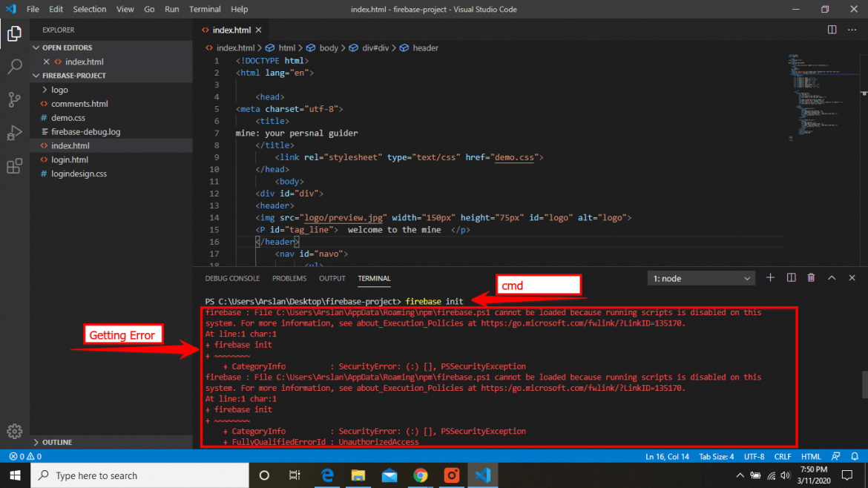Open the Extensions view
This screenshot has height=488, width=868.
(14, 167)
